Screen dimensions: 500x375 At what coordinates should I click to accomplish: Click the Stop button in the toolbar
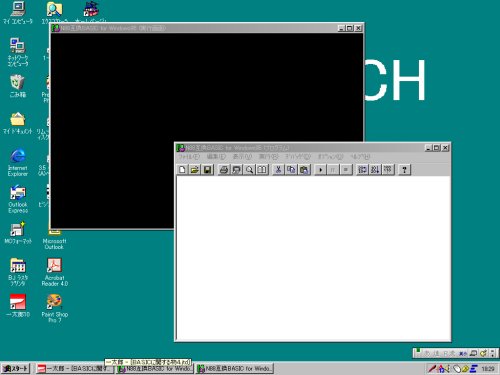(346, 170)
